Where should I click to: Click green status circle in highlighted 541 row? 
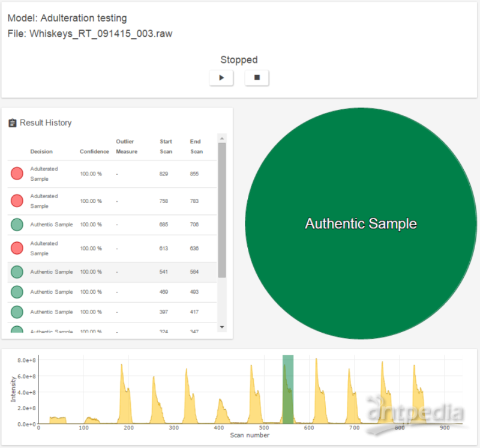[x=17, y=272]
